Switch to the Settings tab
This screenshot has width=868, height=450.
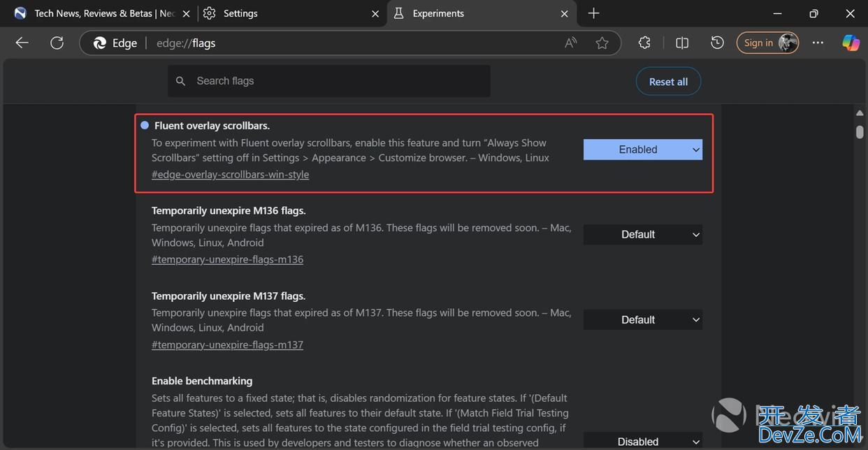click(291, 13)
